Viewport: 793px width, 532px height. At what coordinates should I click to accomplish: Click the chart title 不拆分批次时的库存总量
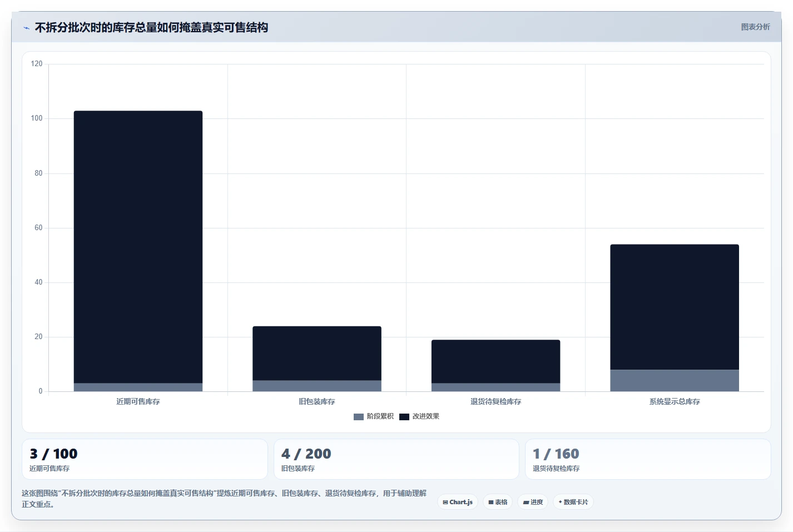pos(151,27)
